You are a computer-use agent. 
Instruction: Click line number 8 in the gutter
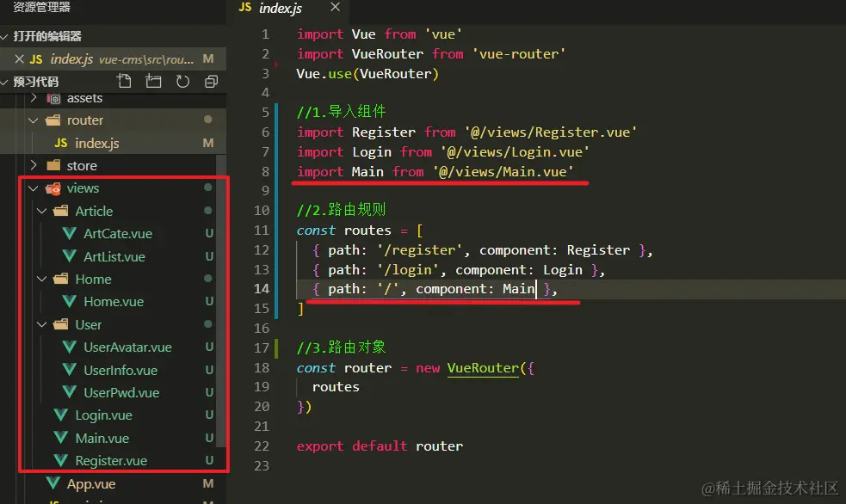click(265, 172)
